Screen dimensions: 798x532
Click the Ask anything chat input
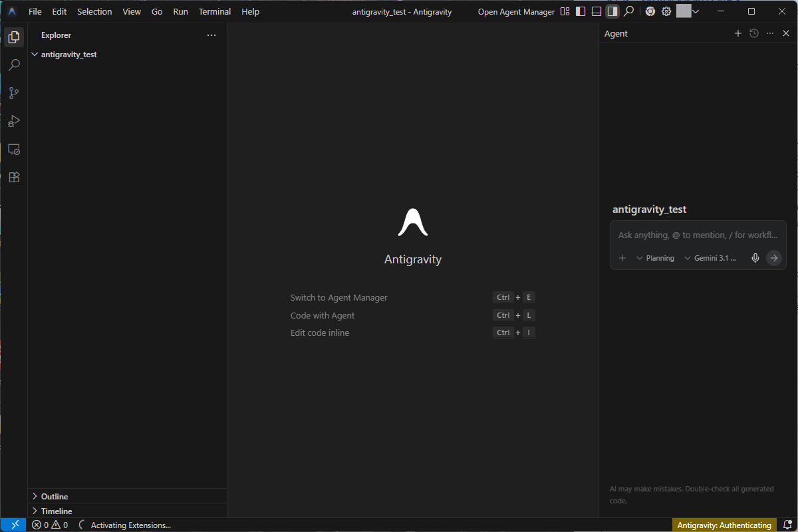(x=698, y=235)
